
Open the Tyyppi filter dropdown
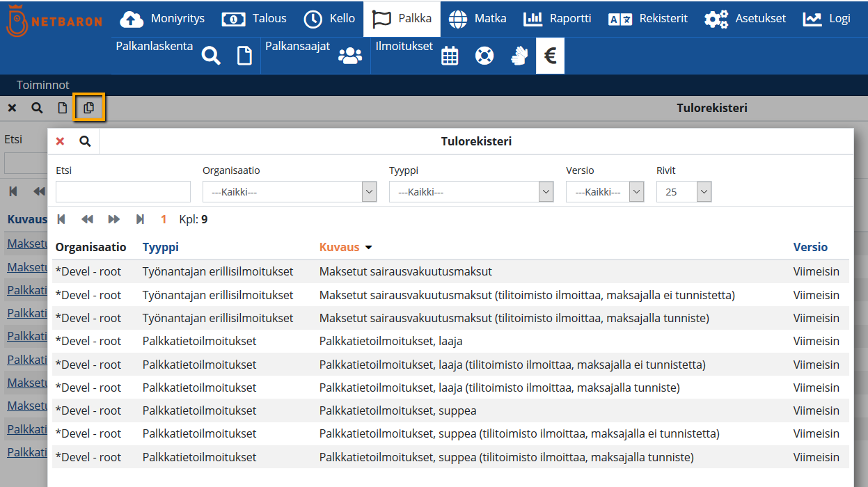click(x=471, y=192)
